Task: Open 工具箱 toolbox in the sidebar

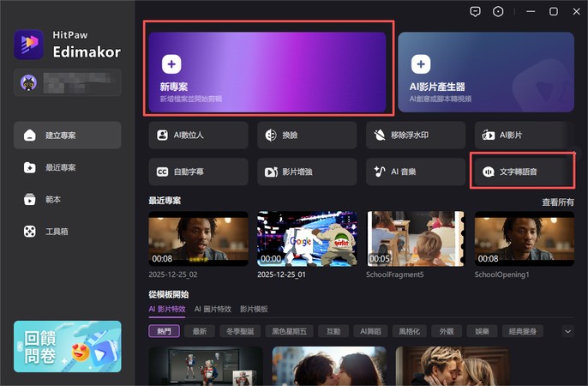Action: [x=68, y=231]
